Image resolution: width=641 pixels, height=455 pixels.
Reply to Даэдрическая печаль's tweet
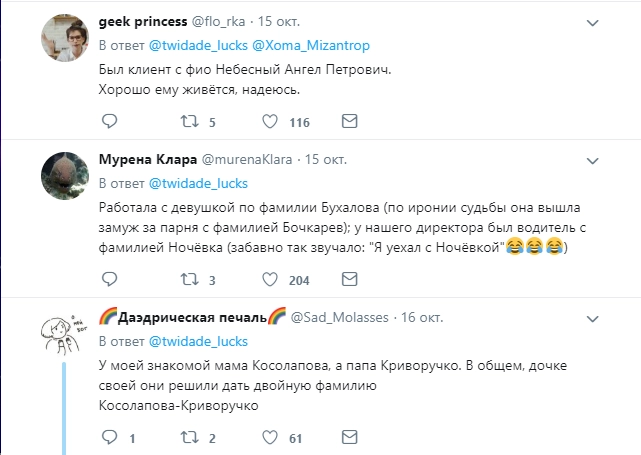click(x=110, y=437)
